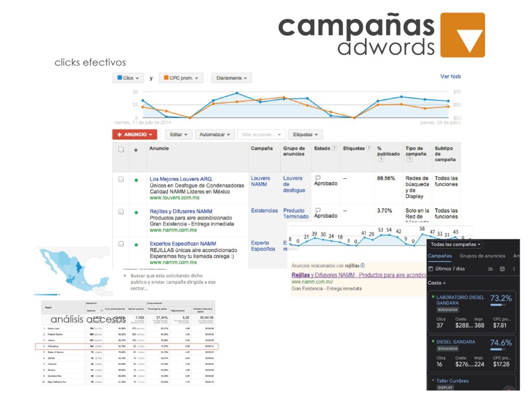Viewport: 532px width, 399px height.
Task: Open the Existencias campaign link
Action: (264, 210)
